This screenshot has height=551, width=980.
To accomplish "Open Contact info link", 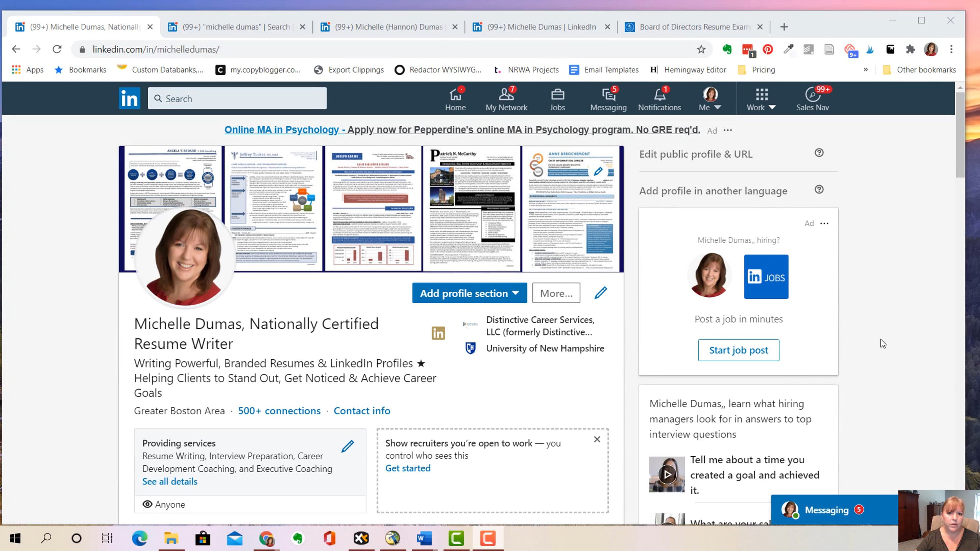I will [x=362, y=411].
